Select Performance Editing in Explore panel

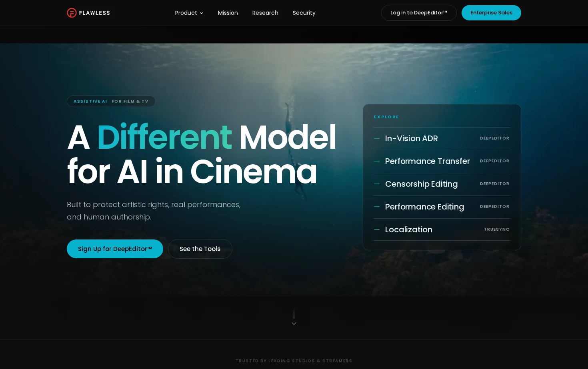(442, 207)
